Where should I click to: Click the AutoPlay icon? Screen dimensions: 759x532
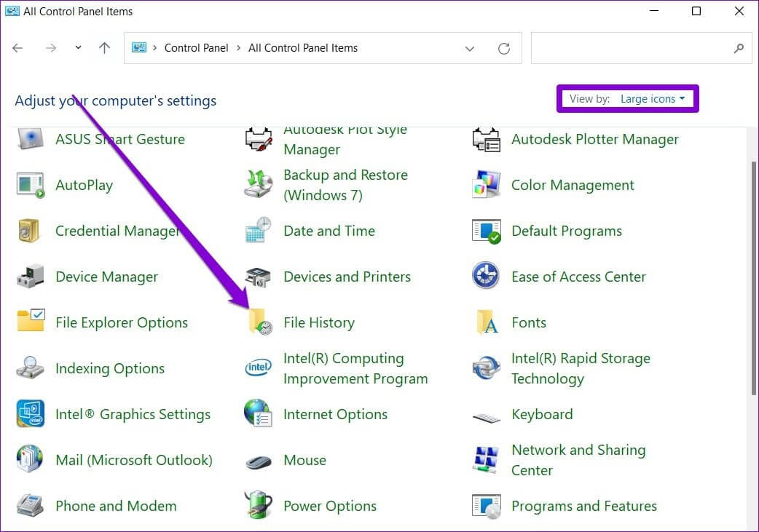click(x=31, y=185)
